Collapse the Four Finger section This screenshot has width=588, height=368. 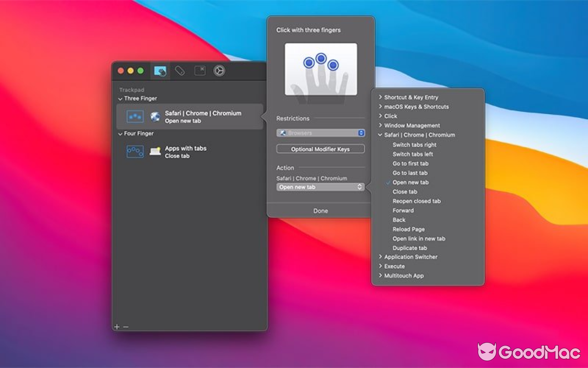(x=119, y=133)
